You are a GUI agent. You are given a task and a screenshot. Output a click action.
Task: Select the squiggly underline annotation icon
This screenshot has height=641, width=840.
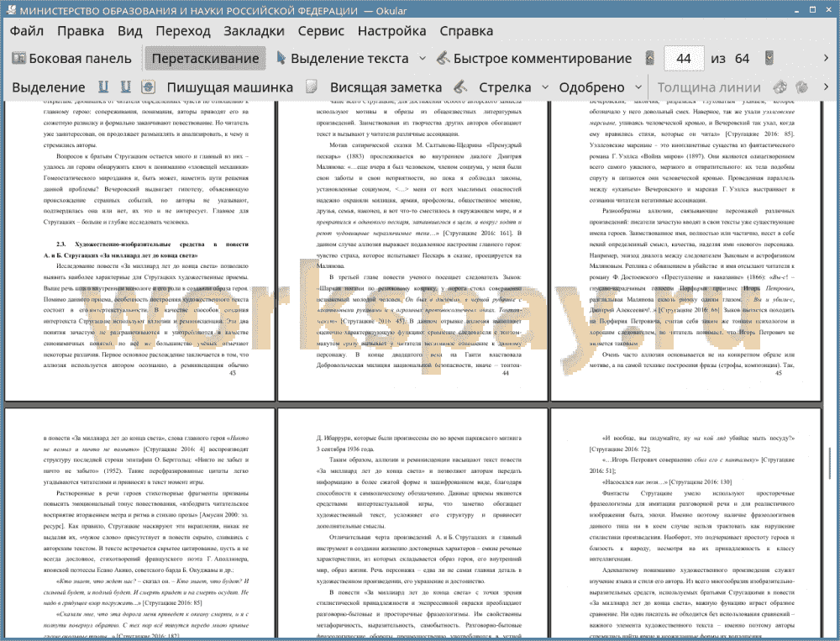click(x=125, y=87)
